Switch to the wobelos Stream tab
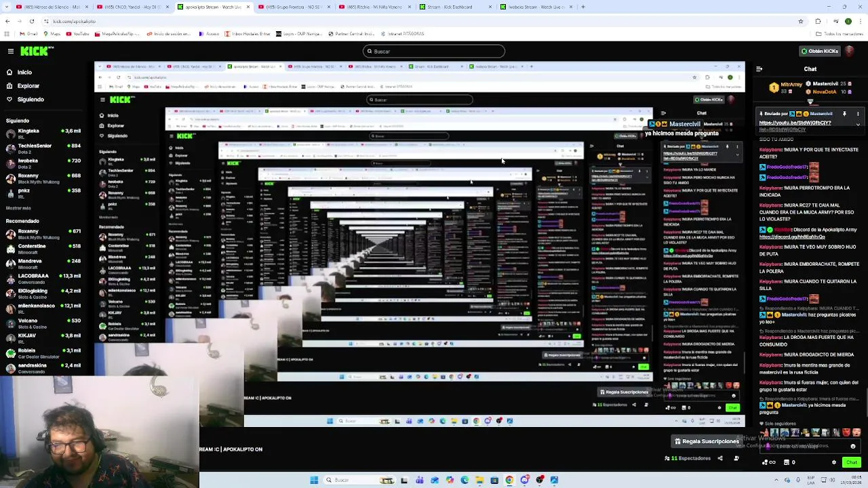Screen dimensions: 868x488 [x=536, y=7]
